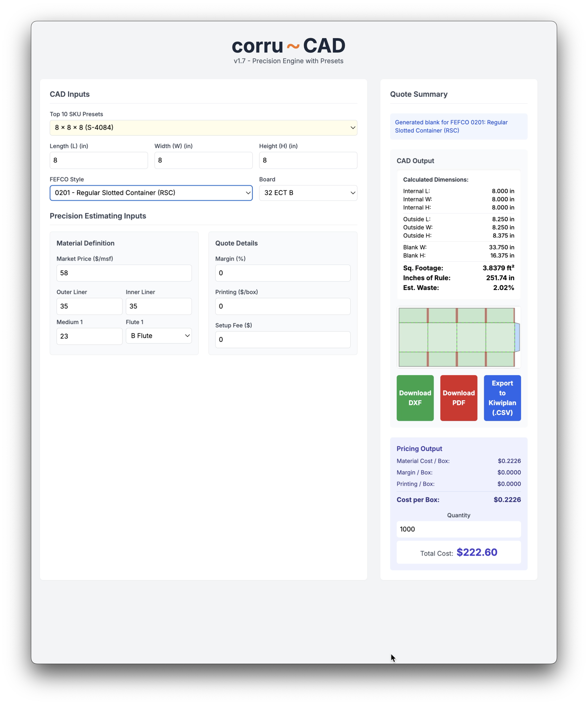This screenshot has height=705, width=588.
Task: Click the box blank layout preview
Action: (x=458, y=337)
